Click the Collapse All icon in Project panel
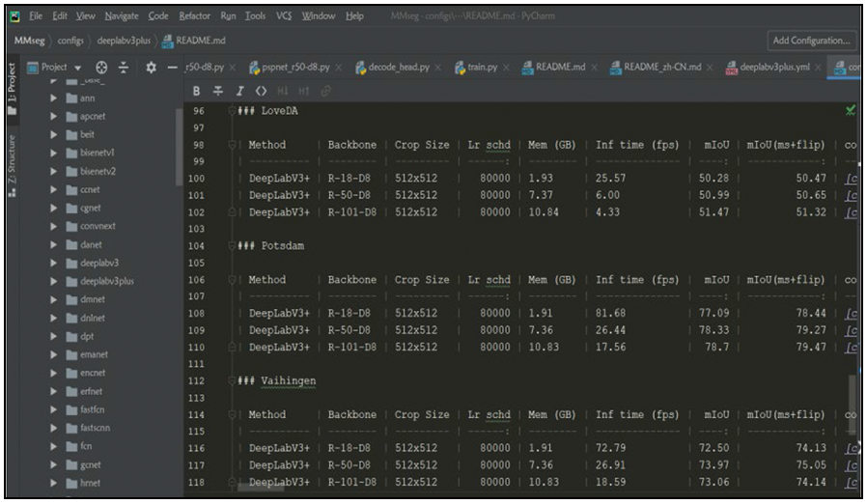 tap(123, 68)
